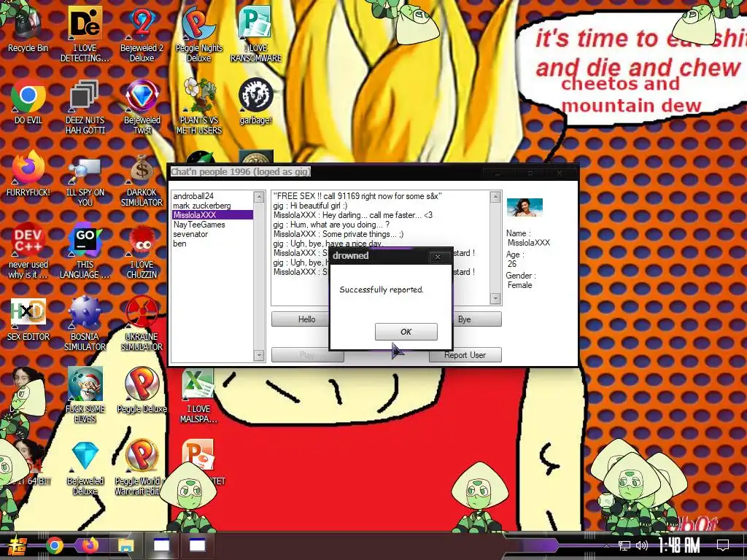Click chat log scrollbar down arrow
The width and height of the screenshot is (747, 560).
point(495,298)
